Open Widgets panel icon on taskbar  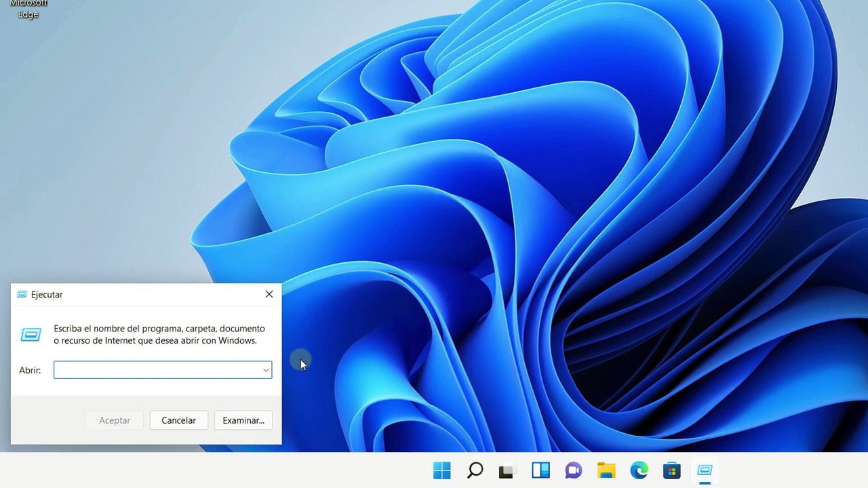(x=540, y=470)
